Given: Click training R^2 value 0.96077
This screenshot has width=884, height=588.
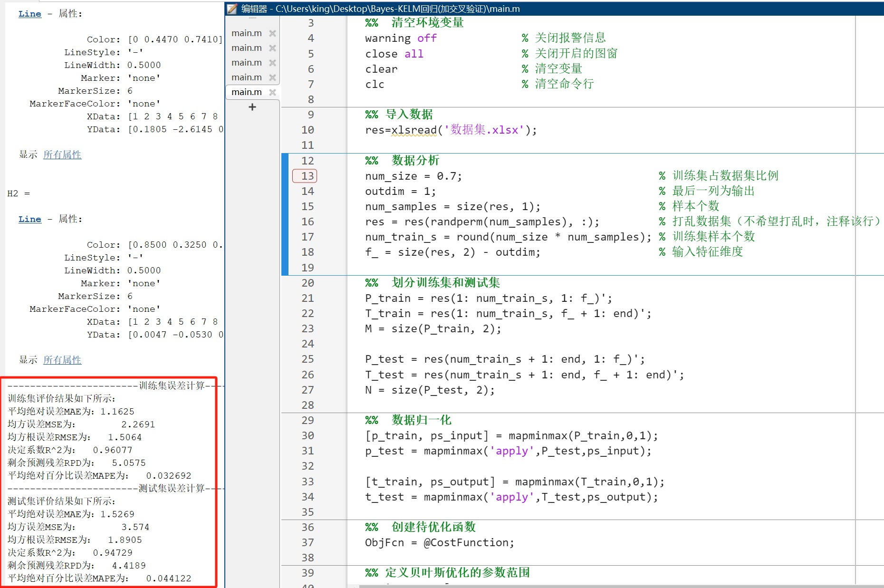Looking at the screenshot, I should click(113, 450).
